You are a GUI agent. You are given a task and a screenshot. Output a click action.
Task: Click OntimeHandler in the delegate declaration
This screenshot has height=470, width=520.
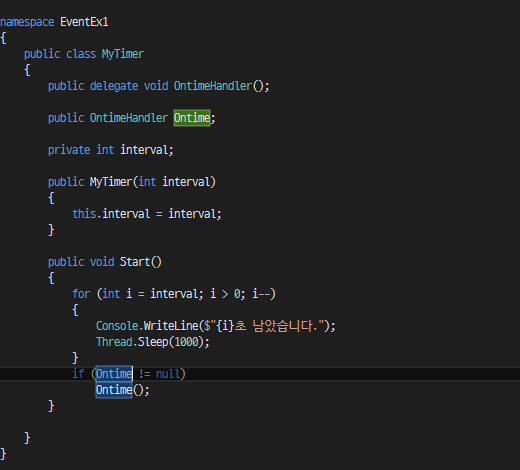point(213,86)
